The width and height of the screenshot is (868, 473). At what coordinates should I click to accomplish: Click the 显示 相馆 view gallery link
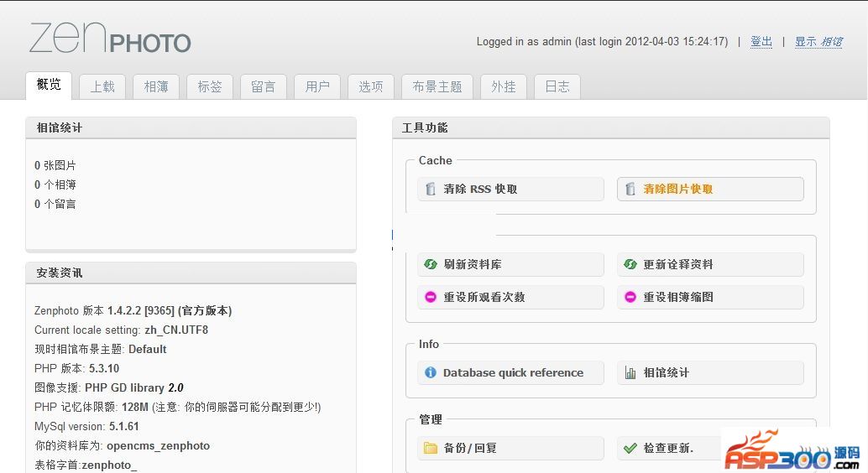point(818,41)
